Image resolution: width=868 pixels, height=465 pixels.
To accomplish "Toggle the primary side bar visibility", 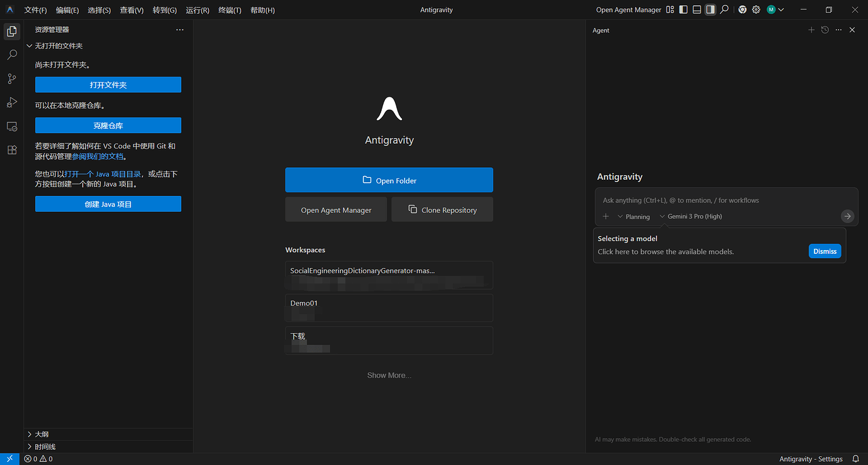I will point(684,9).
